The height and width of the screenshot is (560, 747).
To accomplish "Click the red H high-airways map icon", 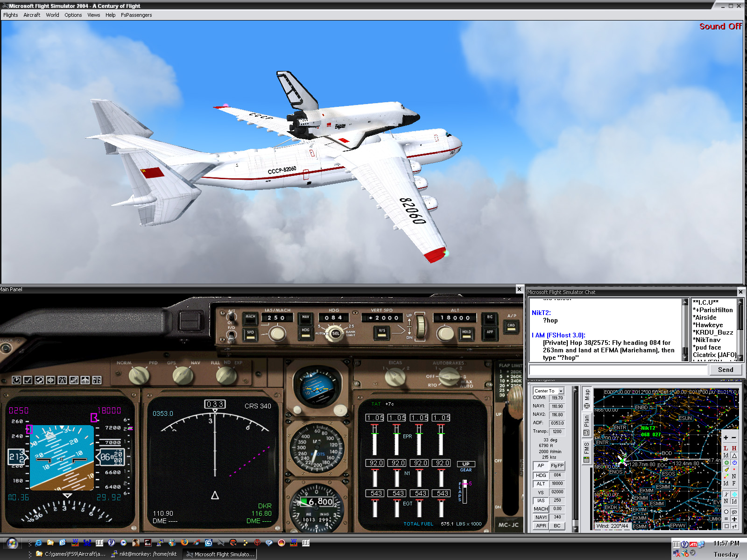I will [734, 448].
